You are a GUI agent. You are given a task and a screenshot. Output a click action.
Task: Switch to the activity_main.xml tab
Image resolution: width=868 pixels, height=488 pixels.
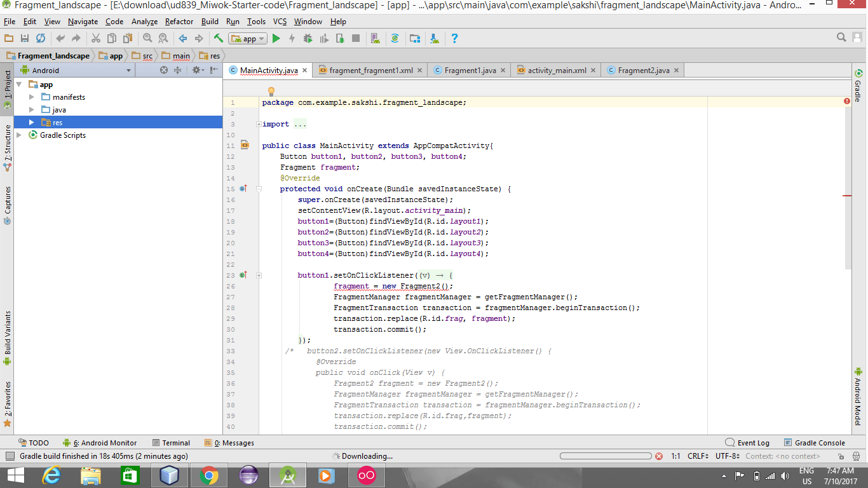click(x=557, y=71)
